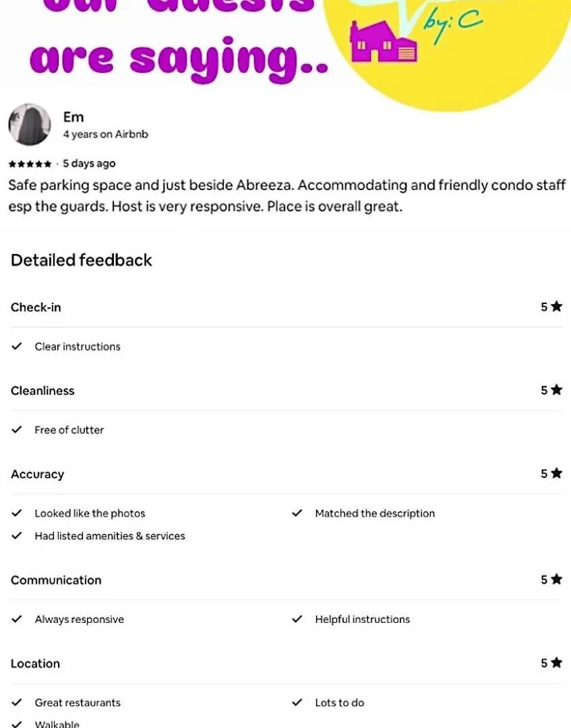Click checkmark beside Helpful instructions
This screenshot has width=571, height=728.
click(297, 619)
